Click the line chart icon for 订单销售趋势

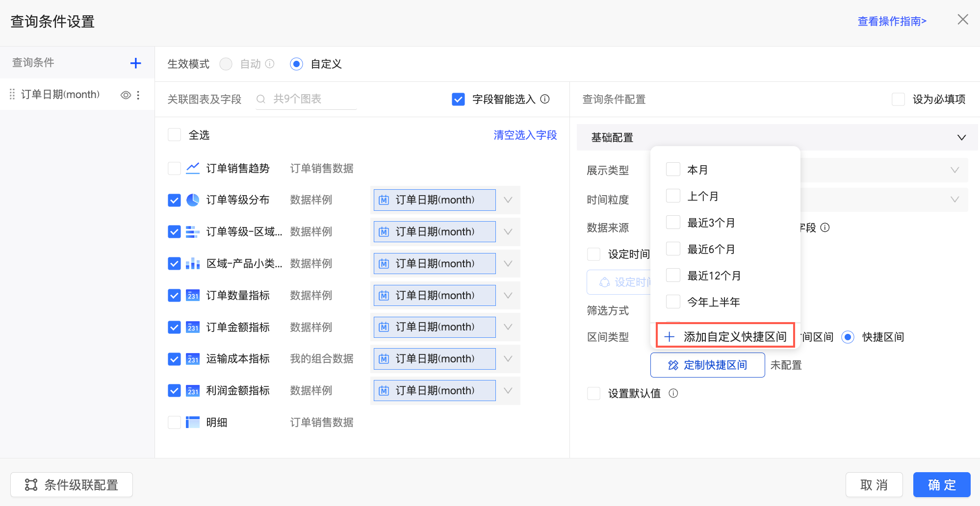(193, 168)
